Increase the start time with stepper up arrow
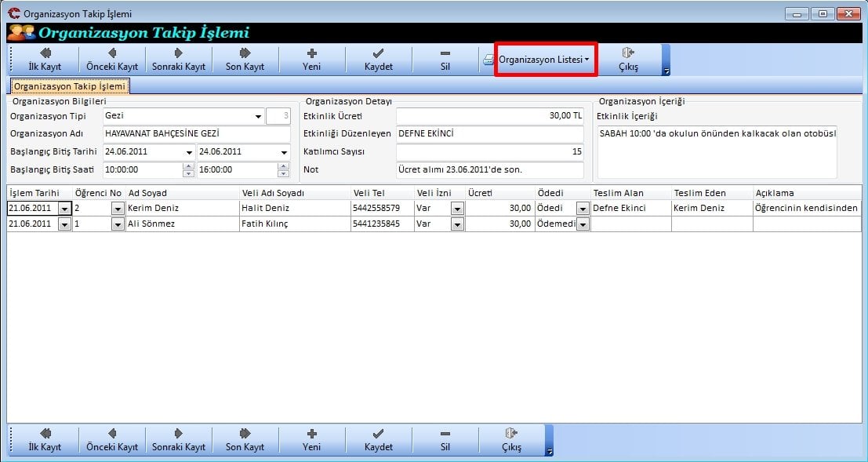The width and height of the screenshot is (868, 462). point(188,166)
